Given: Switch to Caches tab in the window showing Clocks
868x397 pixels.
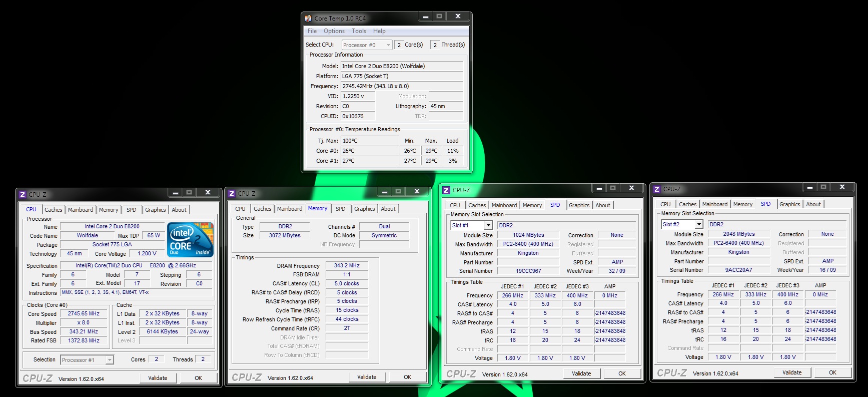Looking at the screenshot, I should [x=54, y=210].
